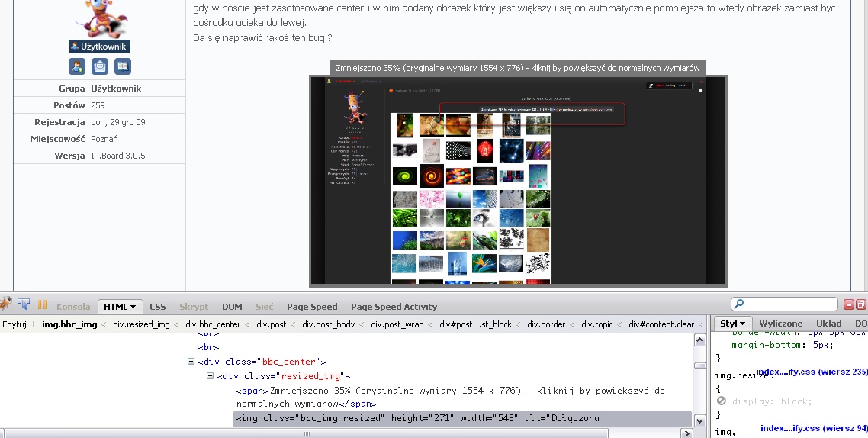
Task: Open the HTML tab dropdown arrow
Action: coord(133,307)
